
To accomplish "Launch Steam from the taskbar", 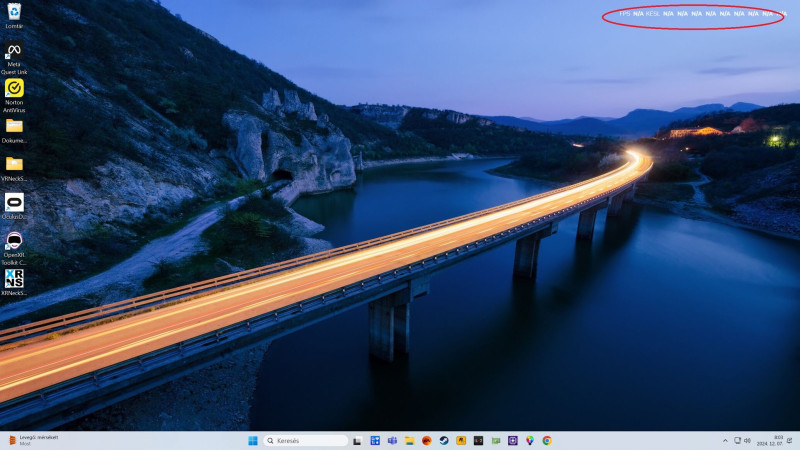I will click(444, 440).
